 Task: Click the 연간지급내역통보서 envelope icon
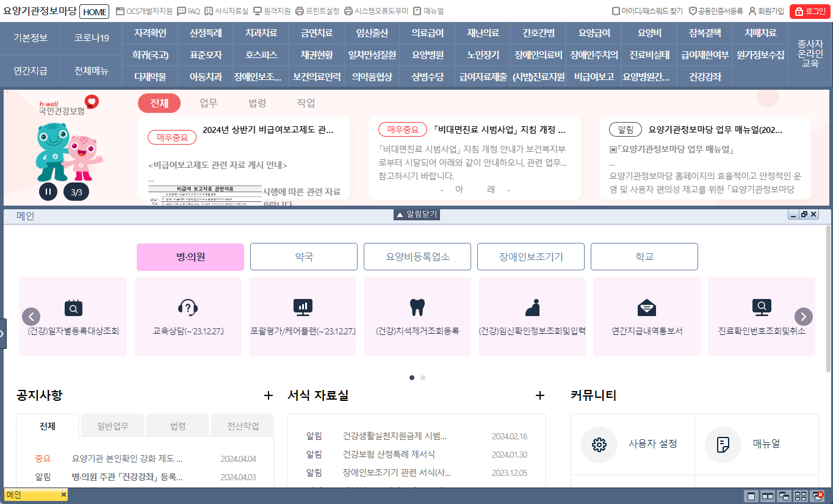coord(646,307)
